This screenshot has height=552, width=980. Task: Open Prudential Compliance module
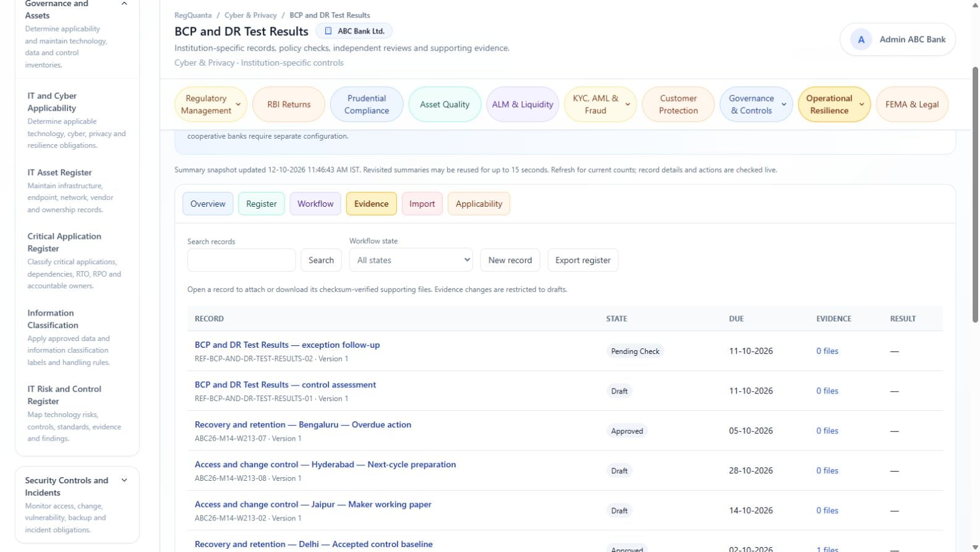tap(367, 105)
